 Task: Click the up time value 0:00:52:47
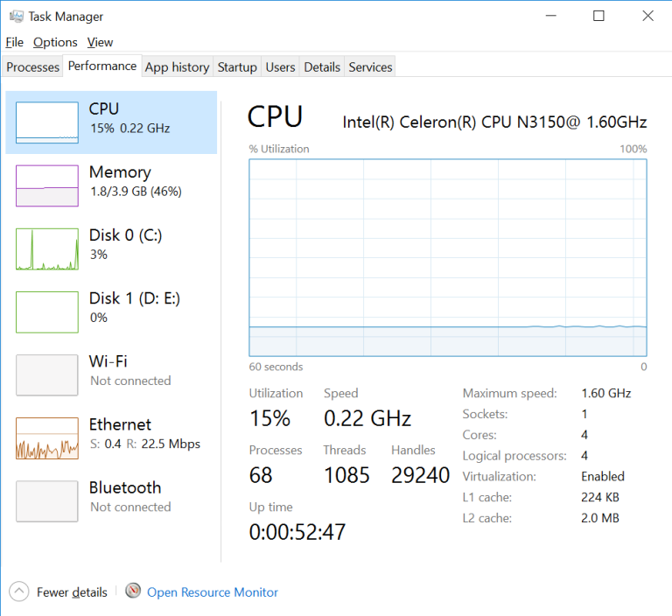point(297,532)
